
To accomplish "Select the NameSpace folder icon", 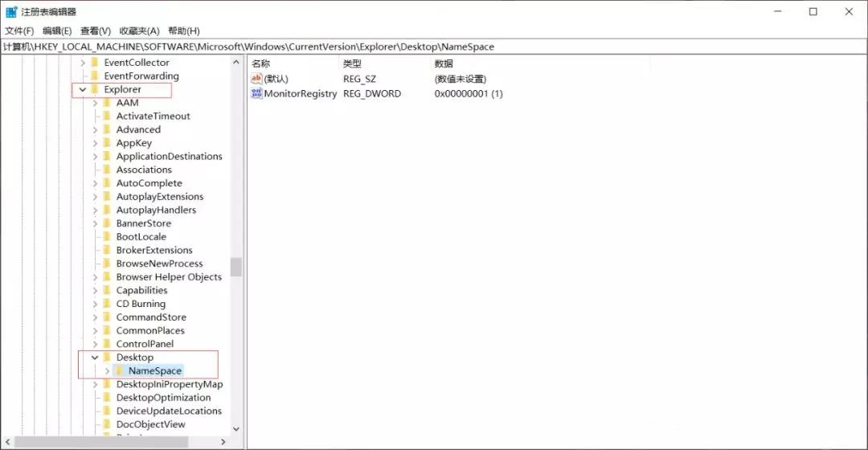I will (x=119, y=371).
